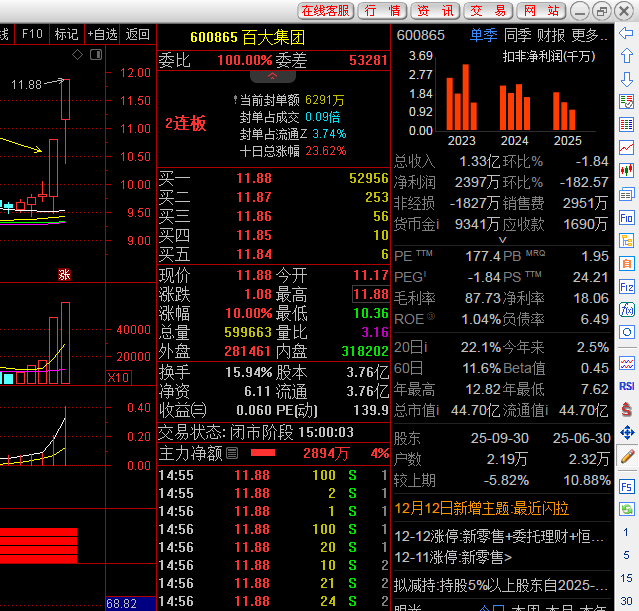Click the down arrow next-stock icon
Image resolution: width=639 pixels, height=611 pixels.
pyautogui.click(x=626, y=79)
